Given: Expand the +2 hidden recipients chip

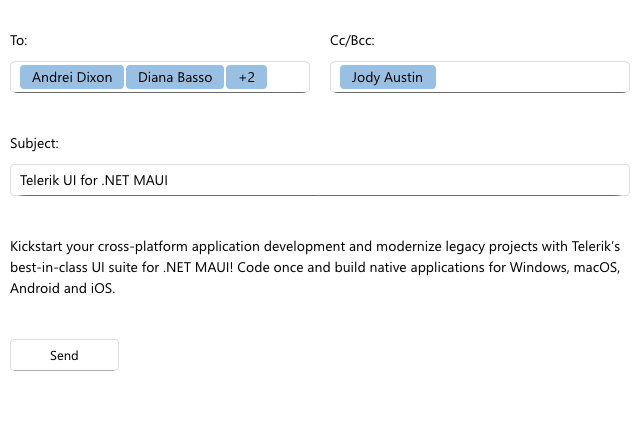Looking at the screenshot, I should click(246, 77).
